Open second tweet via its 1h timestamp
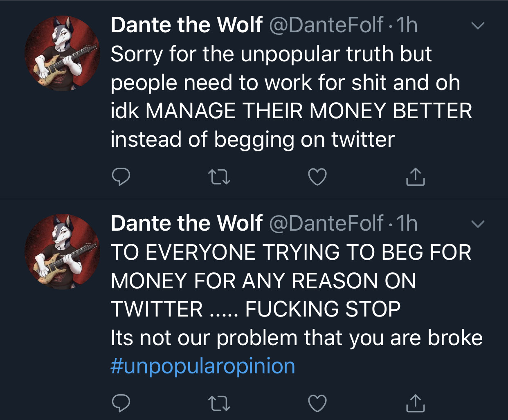The image size is (508, 420). tap(407, 223)
